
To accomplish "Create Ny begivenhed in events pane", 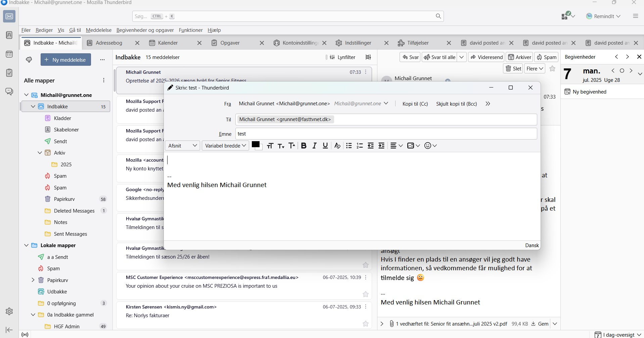I will coord(586,92).
